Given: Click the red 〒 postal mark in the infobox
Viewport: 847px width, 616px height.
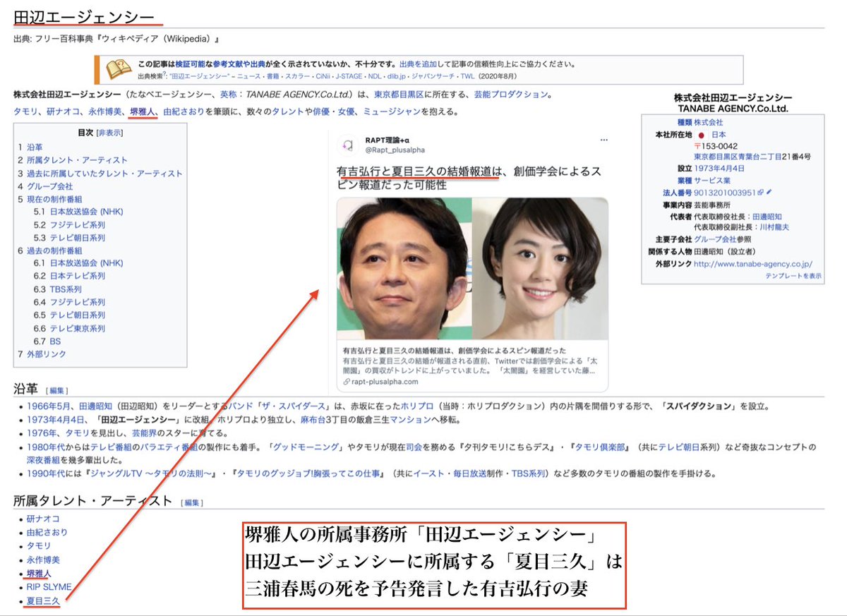Looking at the screenshot, I should click(x=697, y=146).
